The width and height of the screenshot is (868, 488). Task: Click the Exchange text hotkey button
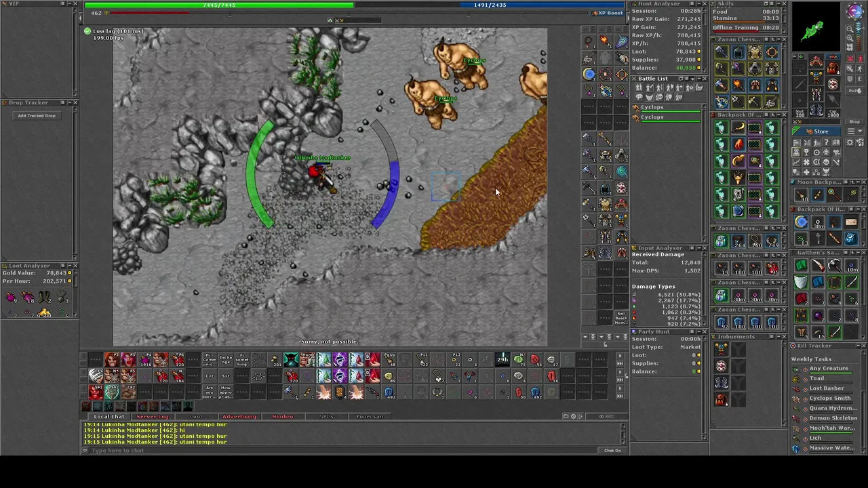[x=226, y=359]
